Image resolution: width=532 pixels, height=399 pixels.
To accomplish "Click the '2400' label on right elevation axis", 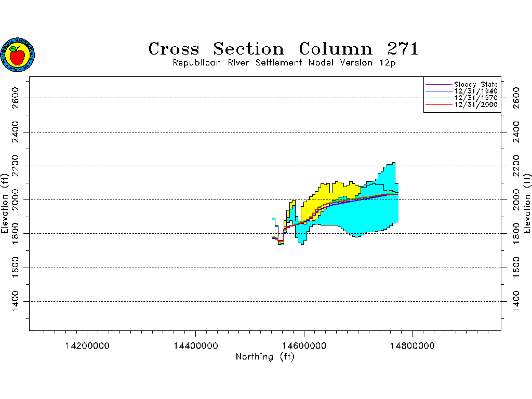I will (x=516, y=132).
